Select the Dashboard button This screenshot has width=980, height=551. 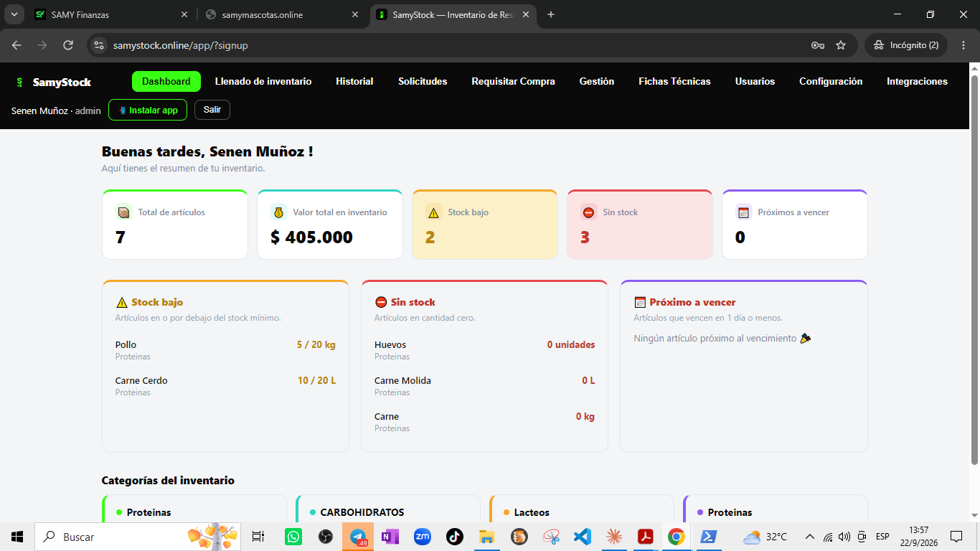(x=166, y=82)
